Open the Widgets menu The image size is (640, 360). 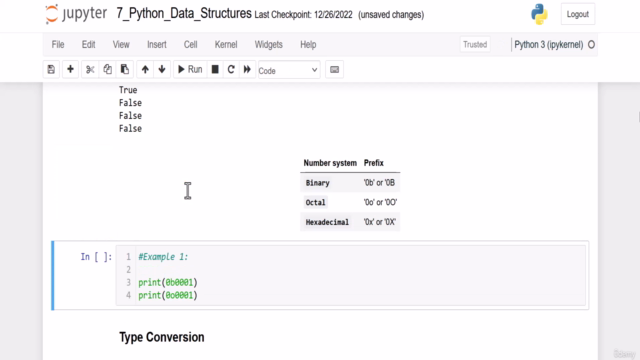click(x=269, y=44)
